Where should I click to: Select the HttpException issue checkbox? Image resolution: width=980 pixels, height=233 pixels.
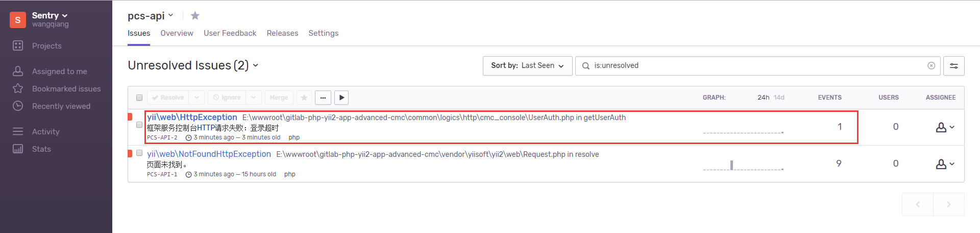tap(139, 125)
